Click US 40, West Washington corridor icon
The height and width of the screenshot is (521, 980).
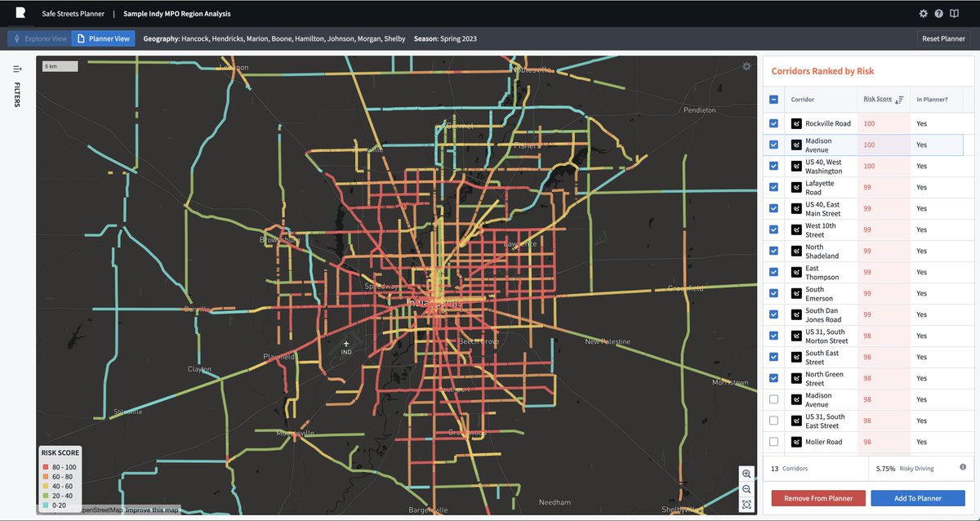pyautogui.click(x=797, y=166)
